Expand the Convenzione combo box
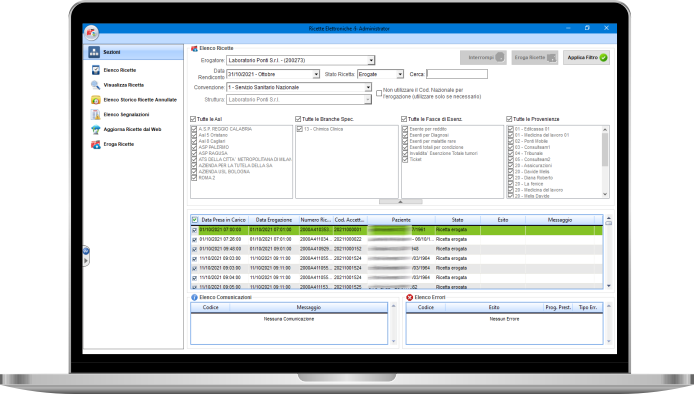Screen dimensions: 694x394 (368, 88)
